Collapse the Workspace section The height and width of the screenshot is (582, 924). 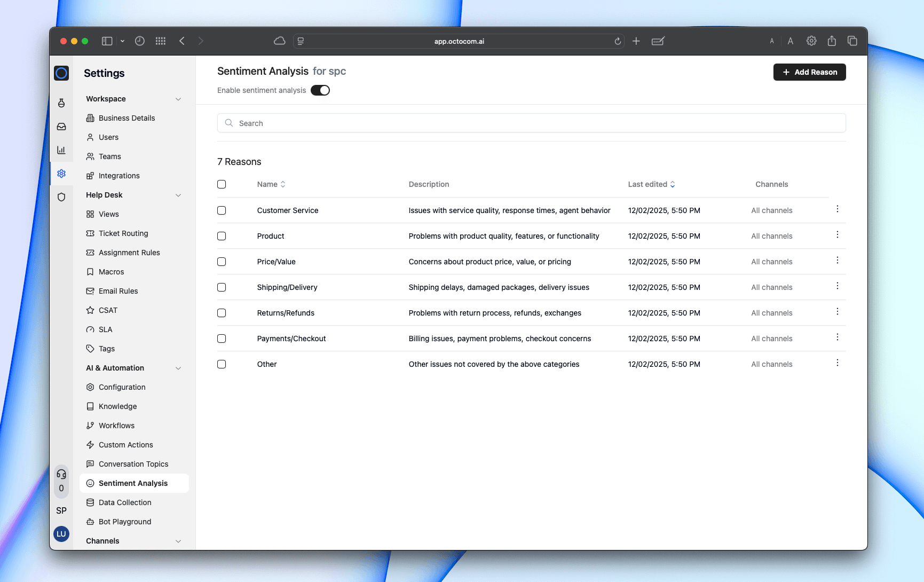(178, 99)
